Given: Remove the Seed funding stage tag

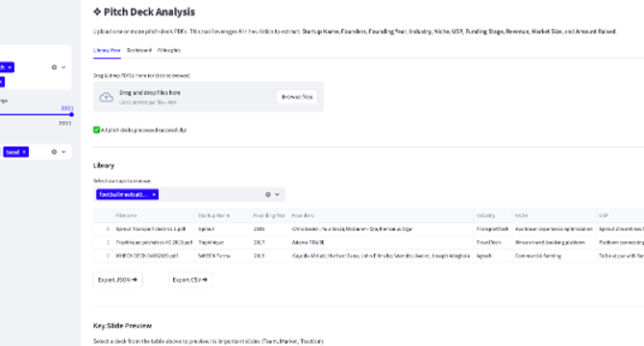Looking at the screenshot, I should point(24,152).
